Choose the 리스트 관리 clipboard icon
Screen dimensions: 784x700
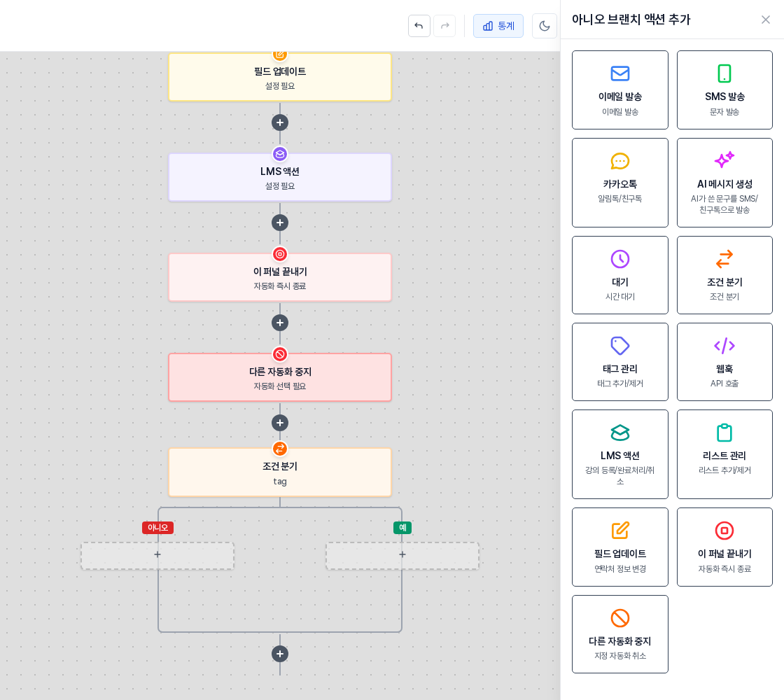(724, 433)
